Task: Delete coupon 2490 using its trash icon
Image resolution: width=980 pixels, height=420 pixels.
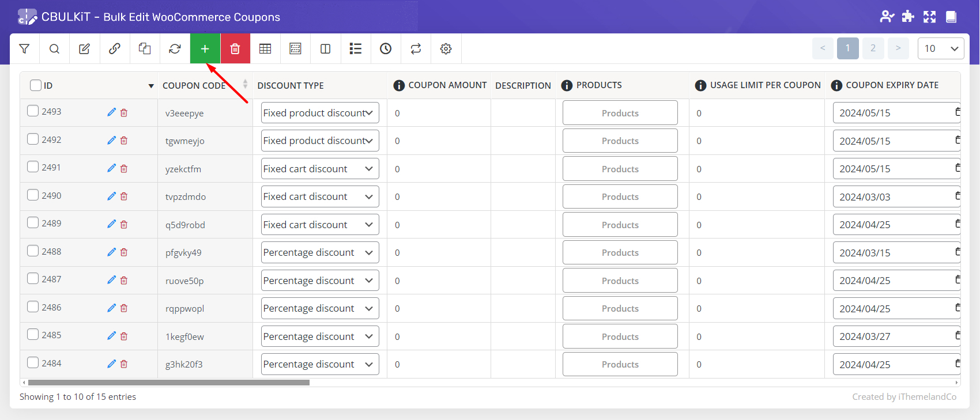Action: [124, 196]
